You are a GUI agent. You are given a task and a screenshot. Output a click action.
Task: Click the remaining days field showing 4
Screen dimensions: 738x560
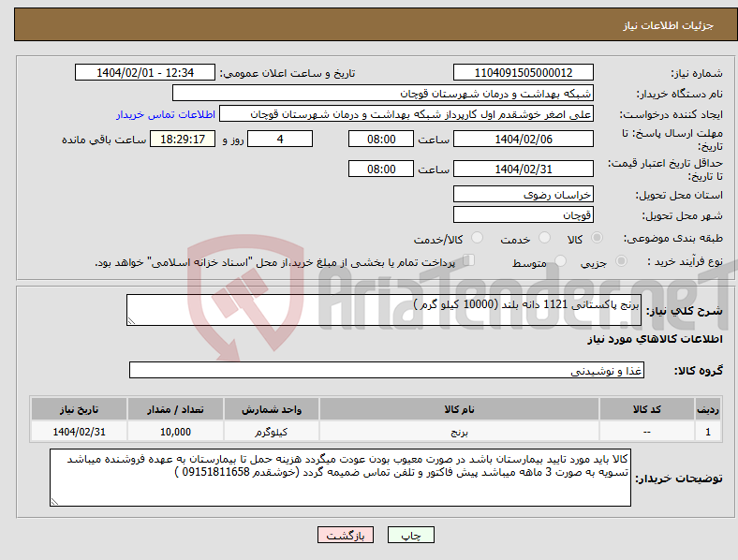280,139
